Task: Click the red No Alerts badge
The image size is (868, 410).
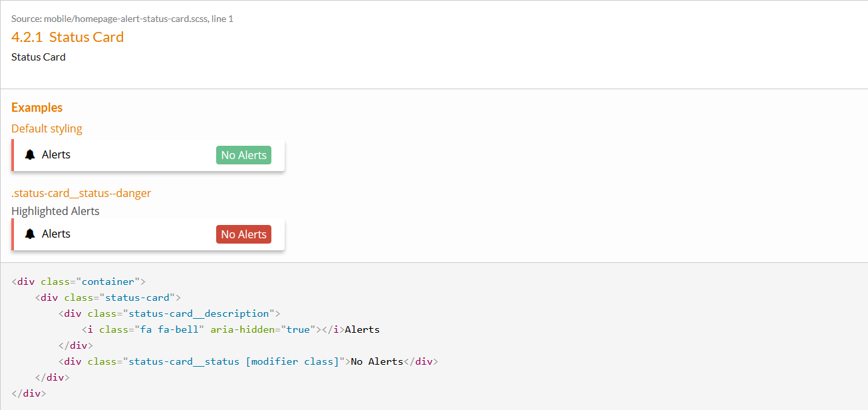Action: click(x=243, y=234)
